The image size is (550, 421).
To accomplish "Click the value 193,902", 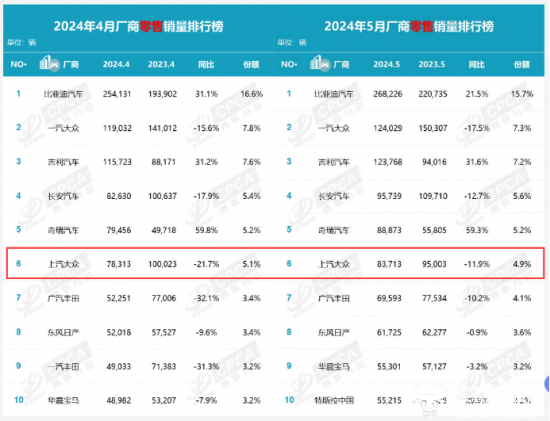I will (x=162, y=94).
